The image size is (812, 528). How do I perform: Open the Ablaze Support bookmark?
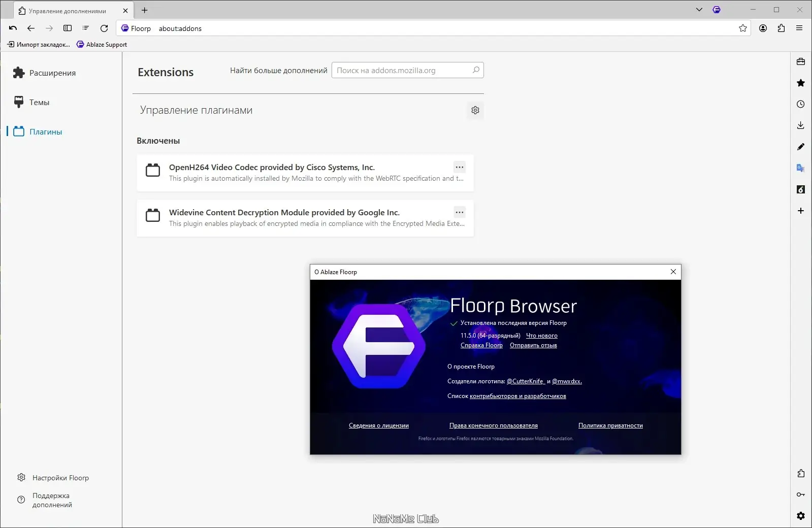(102, 45)
